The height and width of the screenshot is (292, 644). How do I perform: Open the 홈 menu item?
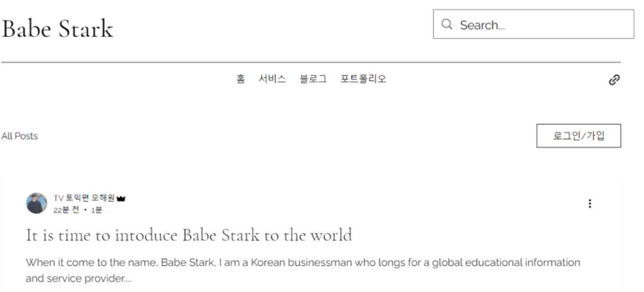[x=241, y=79]
